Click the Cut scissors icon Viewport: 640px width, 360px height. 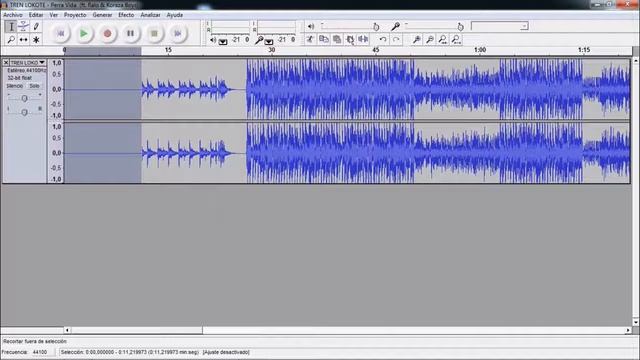click(310, 39)
